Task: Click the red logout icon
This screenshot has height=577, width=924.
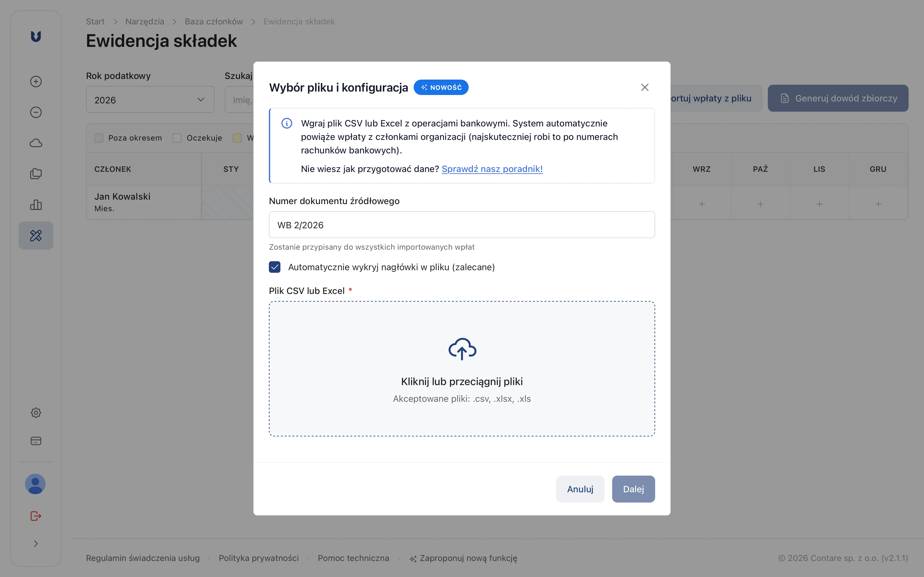Action: (36, 516)
